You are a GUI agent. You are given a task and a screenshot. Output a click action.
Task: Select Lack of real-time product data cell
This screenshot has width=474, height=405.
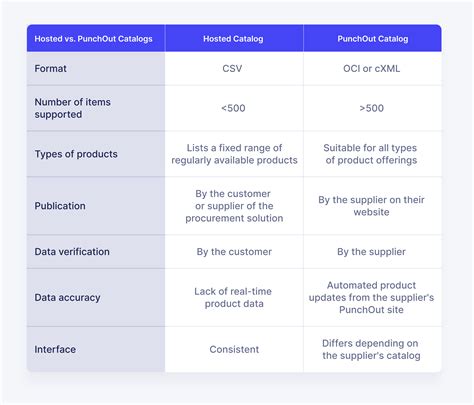233,297
